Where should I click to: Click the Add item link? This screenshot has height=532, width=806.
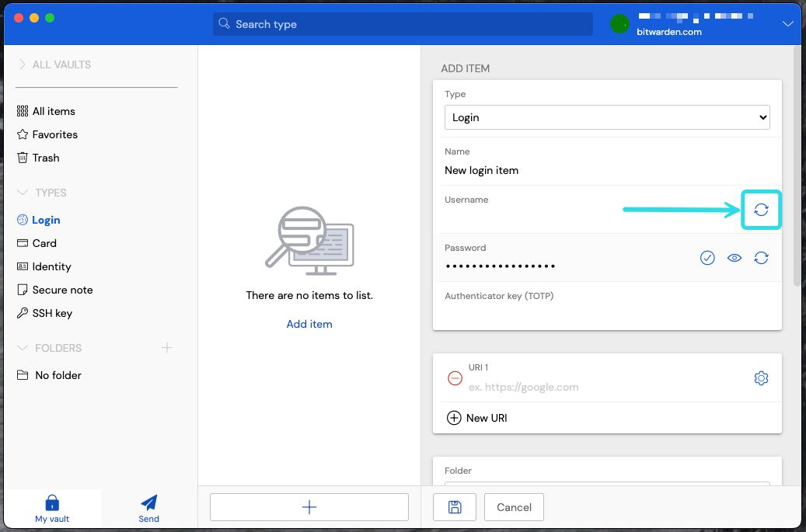(x=309, y=324)
